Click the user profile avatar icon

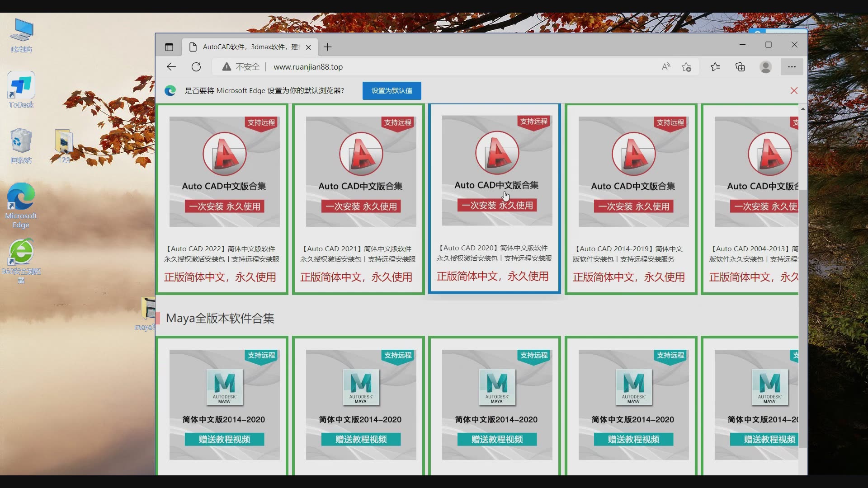pos(765,67)
